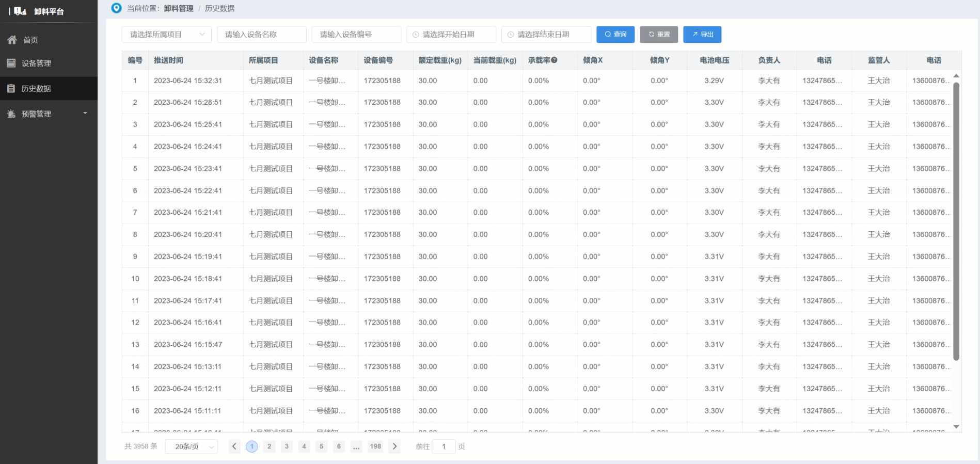Go to next page with right arrow
This screenshot has width=980, height=464.
(395, 446)
